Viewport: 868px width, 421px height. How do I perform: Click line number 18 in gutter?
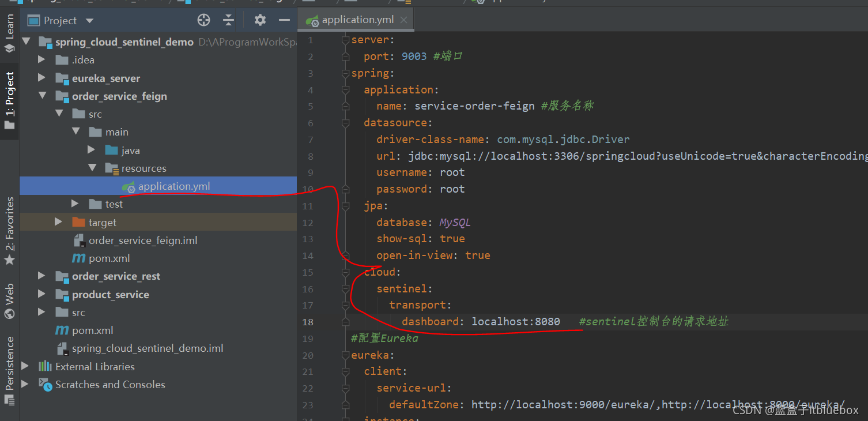[x=308, y=322]
